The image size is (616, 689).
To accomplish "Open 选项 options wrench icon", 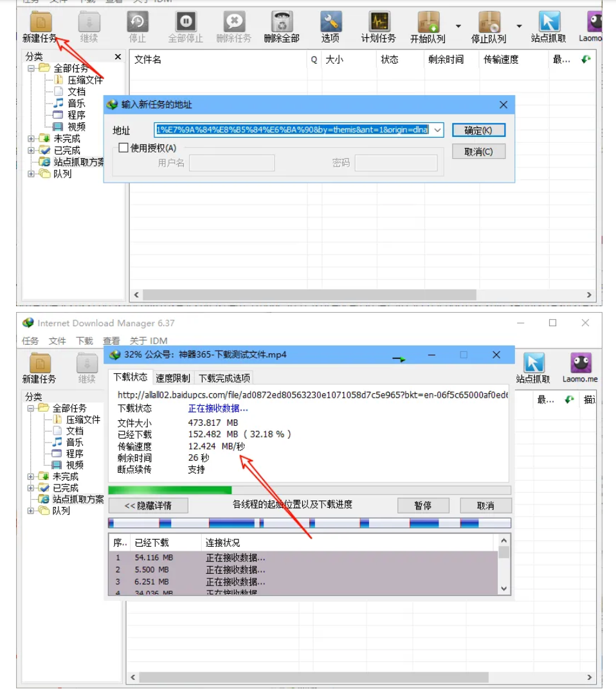I will pyautogui.click(x=331, y=22).
